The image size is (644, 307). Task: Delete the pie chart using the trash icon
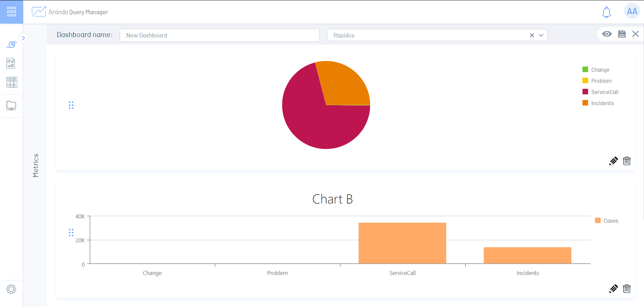click(626, 161)
